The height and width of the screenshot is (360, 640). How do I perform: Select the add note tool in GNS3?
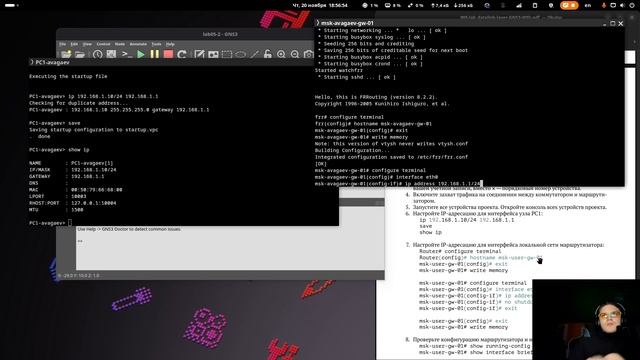click(x=199, y=54)
